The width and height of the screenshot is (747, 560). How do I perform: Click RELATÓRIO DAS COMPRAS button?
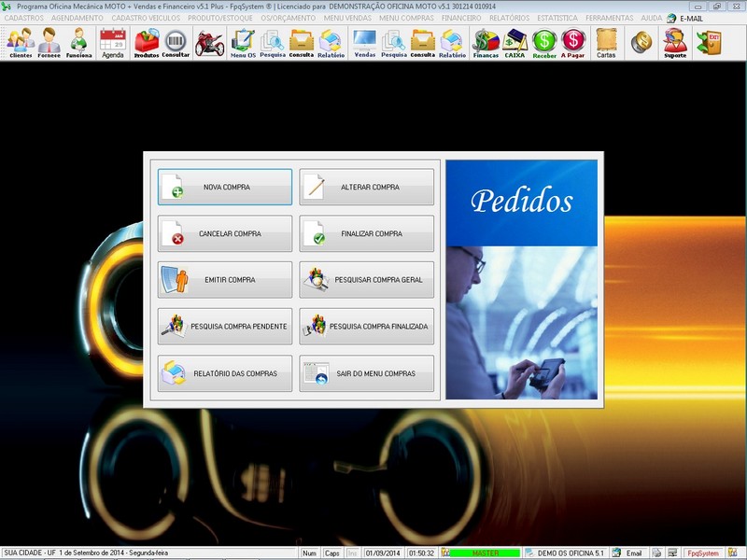click(x=225, y=374)
